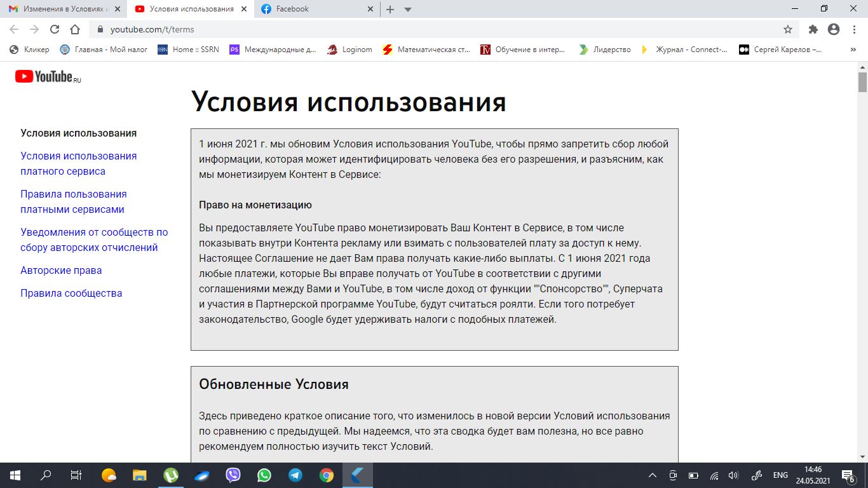The height and width of the screenshot is (488, 868).
Task: Open 'Loginom' bookmark
Action: [349, 50]
